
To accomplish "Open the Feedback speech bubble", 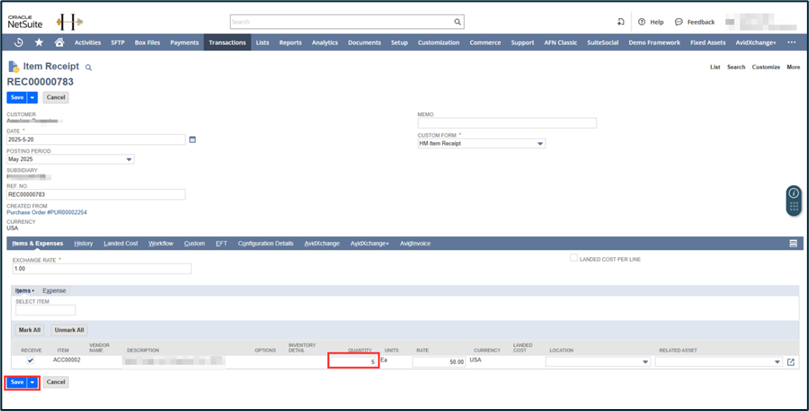I will pos(678,22).
